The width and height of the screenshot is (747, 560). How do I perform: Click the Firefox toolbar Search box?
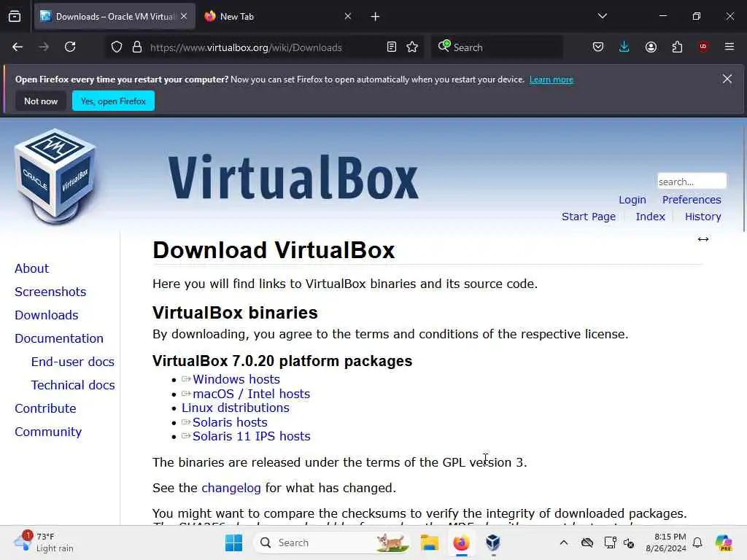(x=497, y=47)
